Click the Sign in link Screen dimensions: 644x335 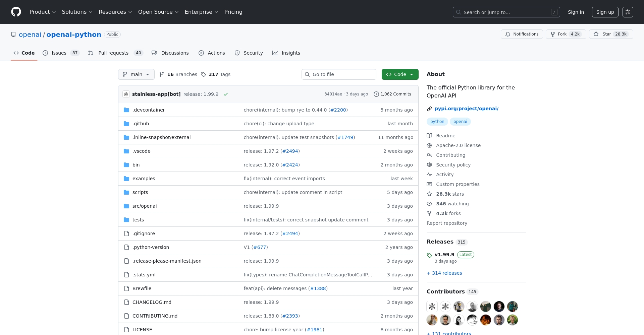[576, 12]
